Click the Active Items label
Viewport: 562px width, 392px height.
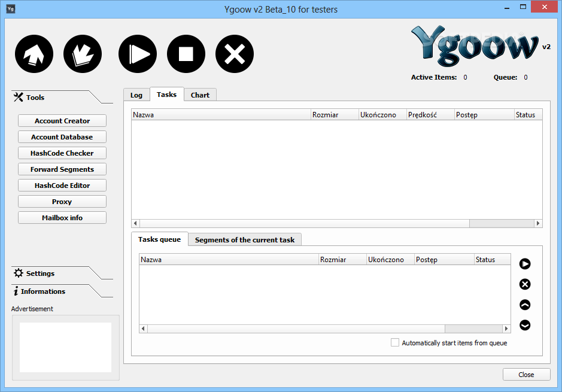pyautogui.click(x=434, y=77)
